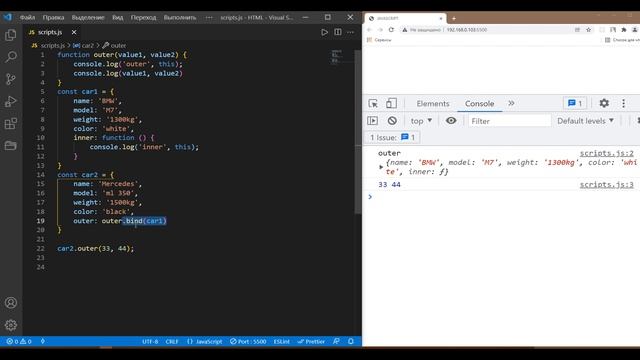This screenshot has height=360, width=640.
Task: Open the Правка menu
Action: [53, 18]
